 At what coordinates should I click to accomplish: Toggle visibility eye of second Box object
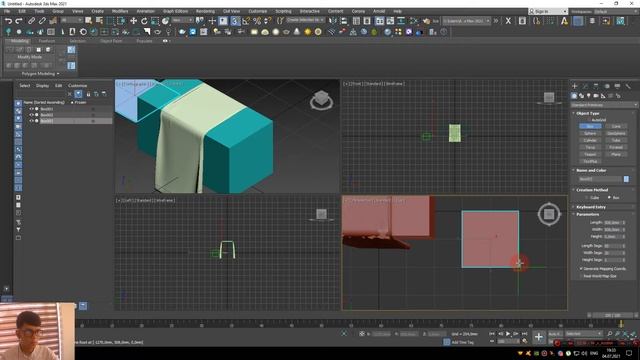32,115
